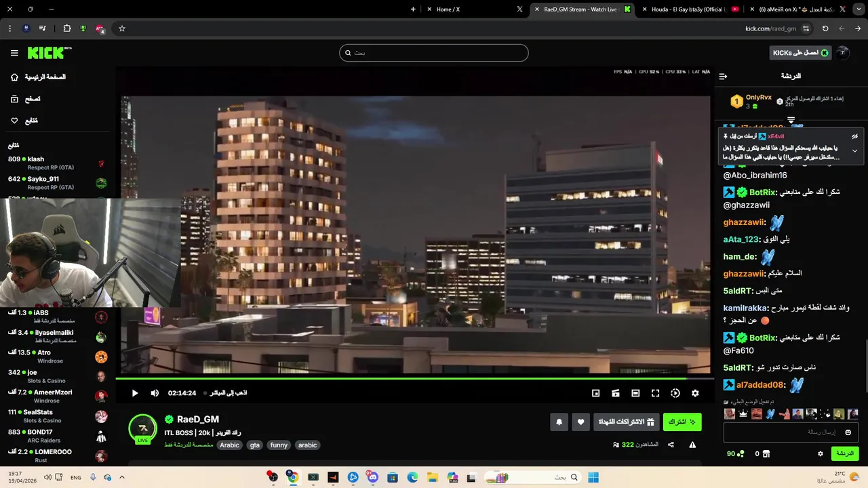Click username aAta_123 in chat
This screenshot has width=868, height=488.
(741, 239)
